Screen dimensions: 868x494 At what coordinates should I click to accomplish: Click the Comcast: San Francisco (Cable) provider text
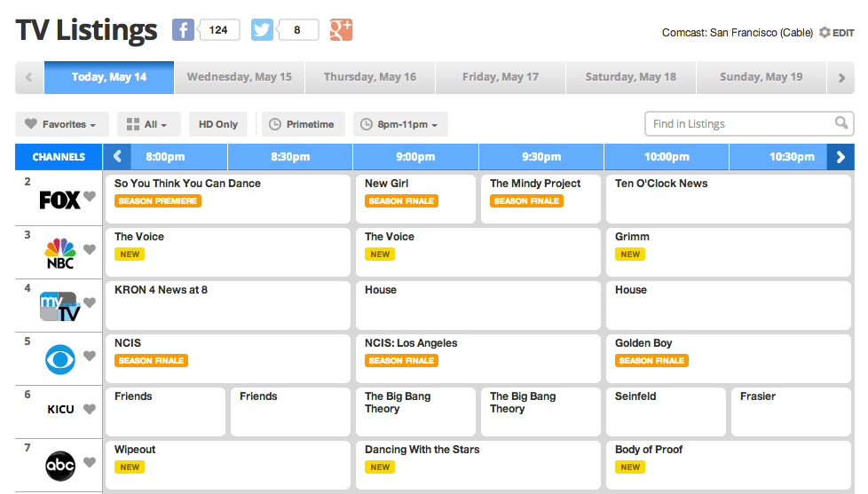point(738,33)
